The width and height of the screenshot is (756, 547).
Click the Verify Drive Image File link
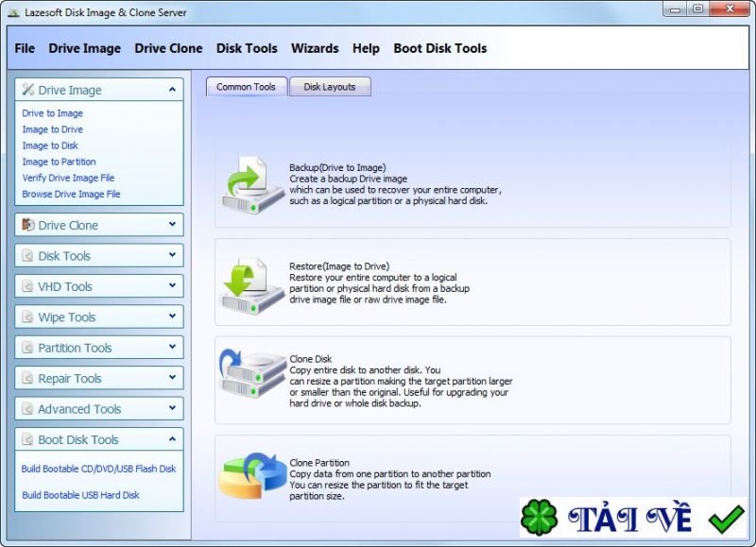68,178
